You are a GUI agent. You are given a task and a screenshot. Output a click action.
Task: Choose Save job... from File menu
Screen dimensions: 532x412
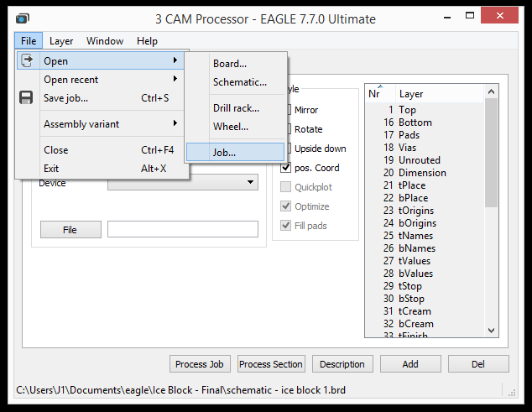[x=101, y=98]
